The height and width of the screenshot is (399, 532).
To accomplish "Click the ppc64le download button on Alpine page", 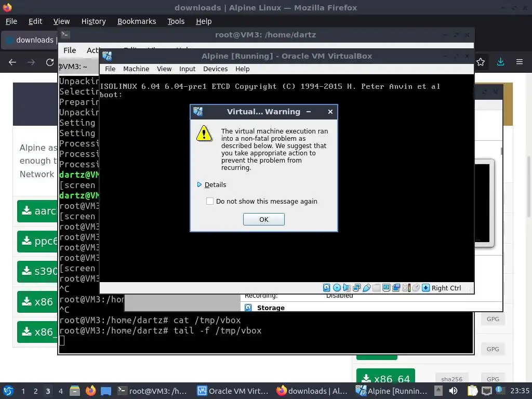I will pos(37,241).
